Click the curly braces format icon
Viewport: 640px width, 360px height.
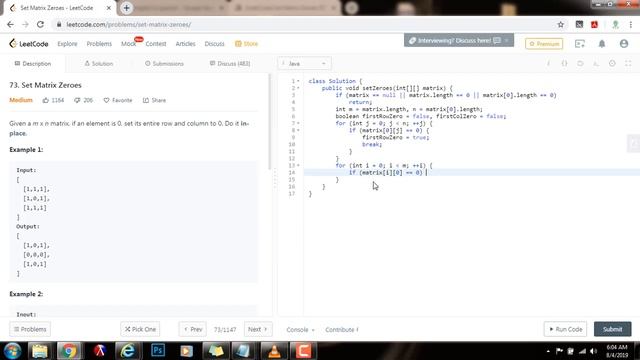564,64
